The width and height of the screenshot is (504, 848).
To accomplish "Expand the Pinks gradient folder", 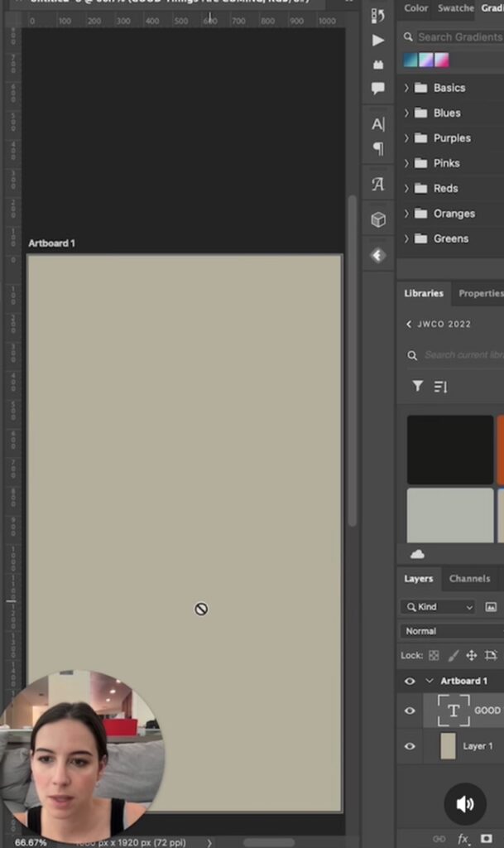I will [x=407, y=163].
